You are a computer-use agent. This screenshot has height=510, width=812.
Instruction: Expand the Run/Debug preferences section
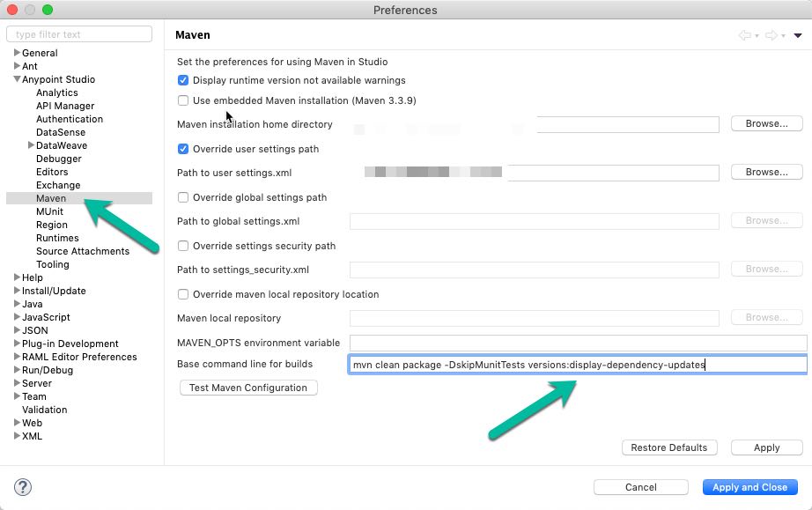(16, 370)
